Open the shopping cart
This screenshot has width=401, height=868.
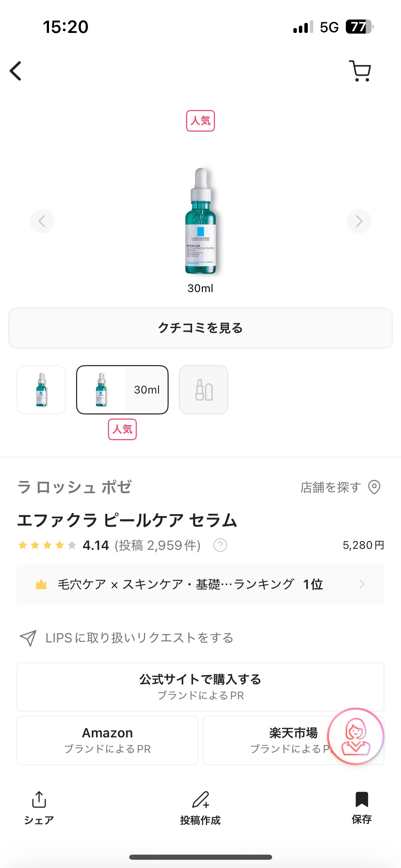click(x=360, y=71)
